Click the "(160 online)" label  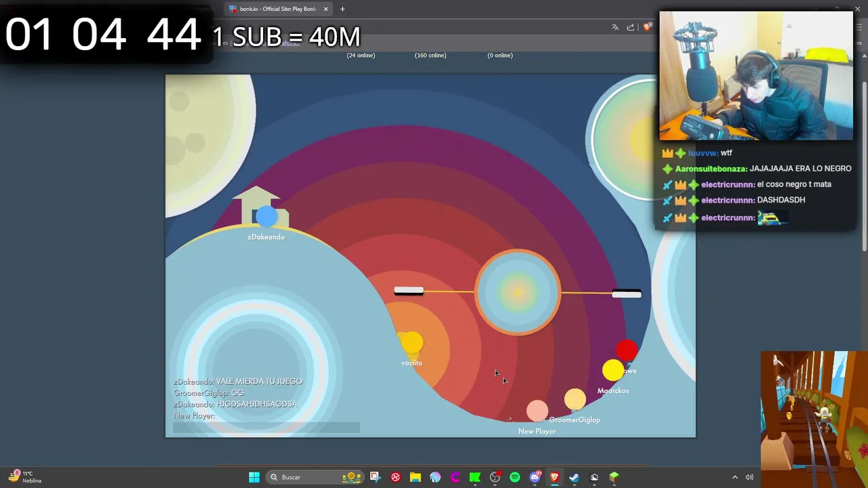(x=431, y=56)
